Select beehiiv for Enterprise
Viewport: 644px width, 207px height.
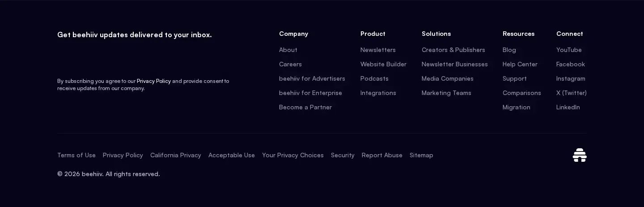(x=310, y=93)
